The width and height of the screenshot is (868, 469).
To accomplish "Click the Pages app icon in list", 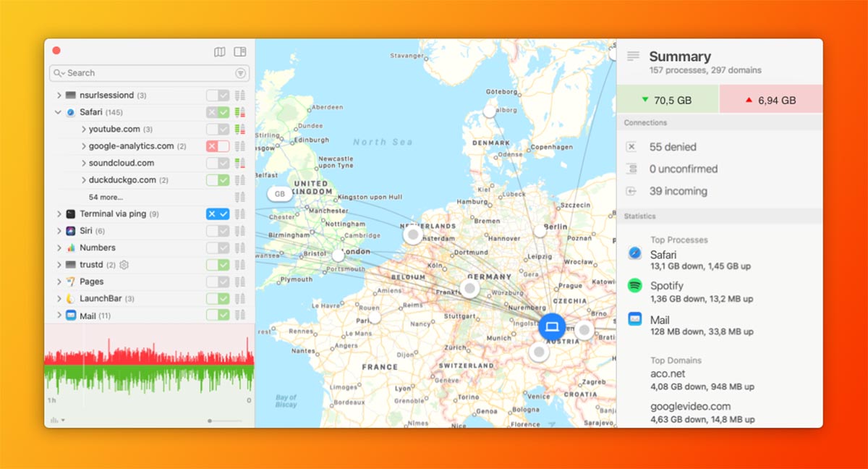I will pyautogui.click(x=70, y=282).
